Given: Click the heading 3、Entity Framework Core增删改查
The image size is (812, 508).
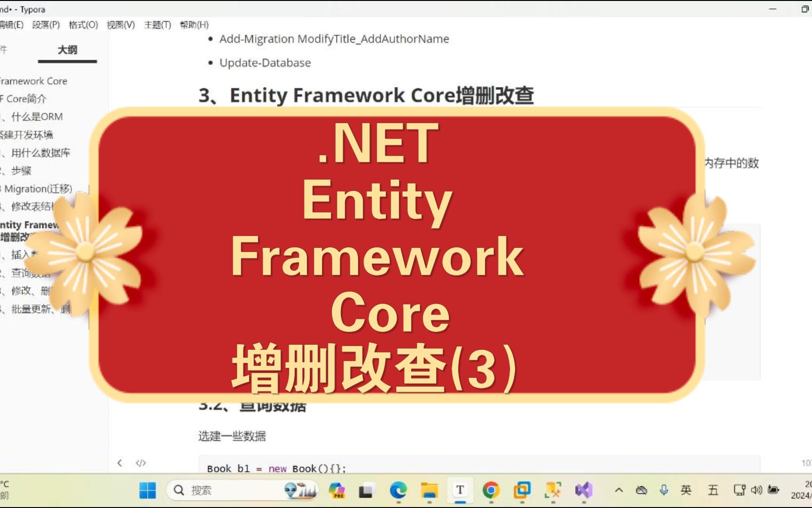Looking at the screenshot, I should (x=366, y=95).
